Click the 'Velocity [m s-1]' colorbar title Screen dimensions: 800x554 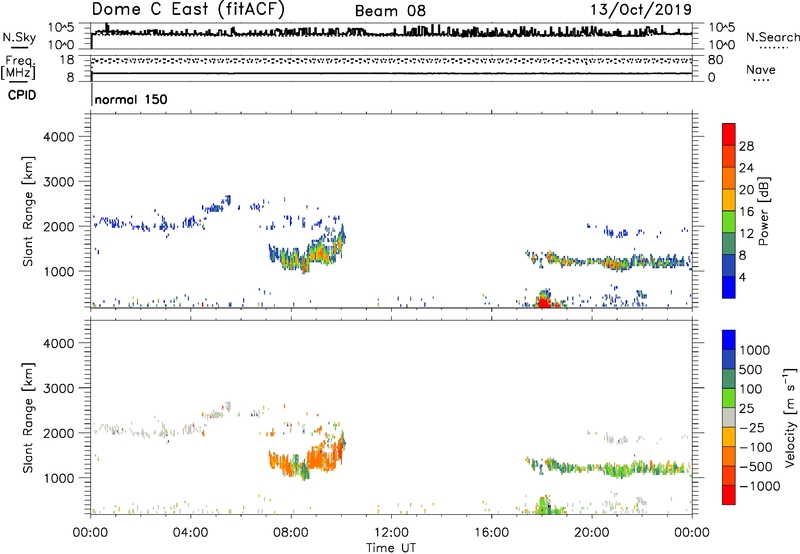(790, 417)
